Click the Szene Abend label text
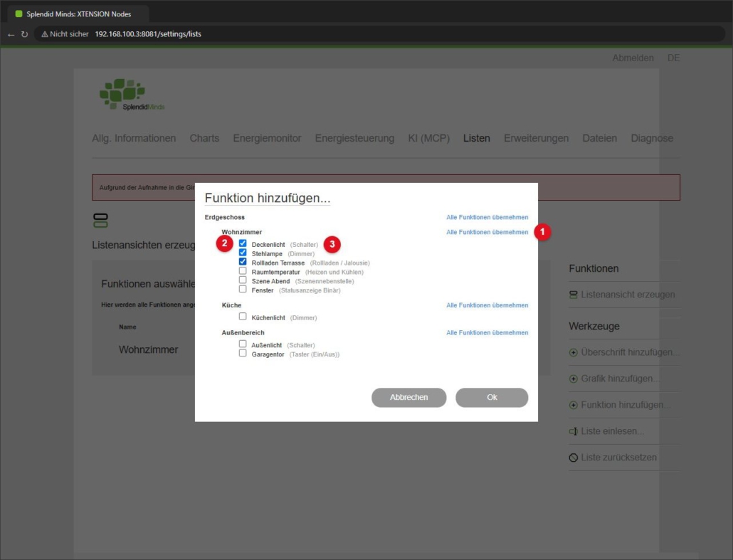Viewport: 733px width, 560px height. 270,281
